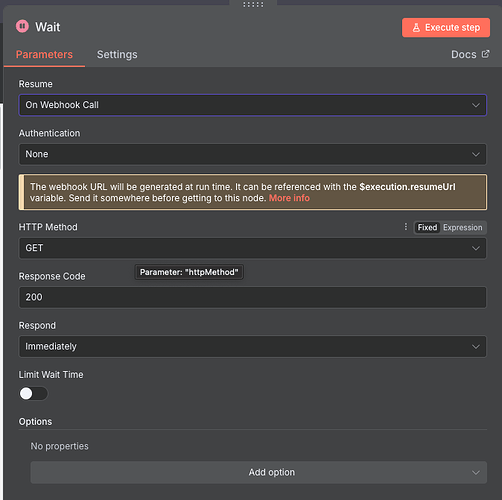Click the Resume dropdown chevron arrow
The height and width of the screenshot is (500, 502).
[x=476, y=105]
